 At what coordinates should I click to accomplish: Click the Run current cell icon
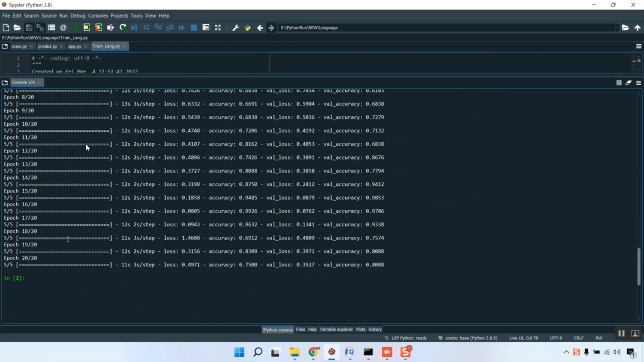87,28
